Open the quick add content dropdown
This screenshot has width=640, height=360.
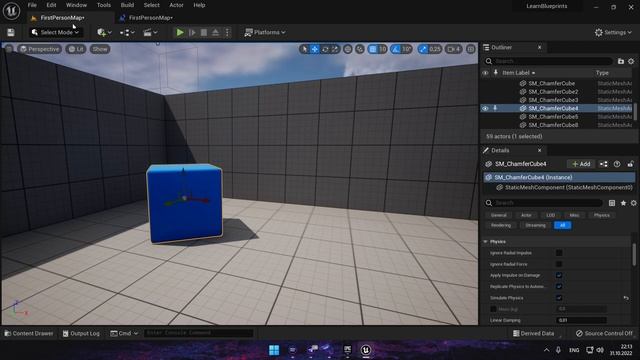point(104,32)
